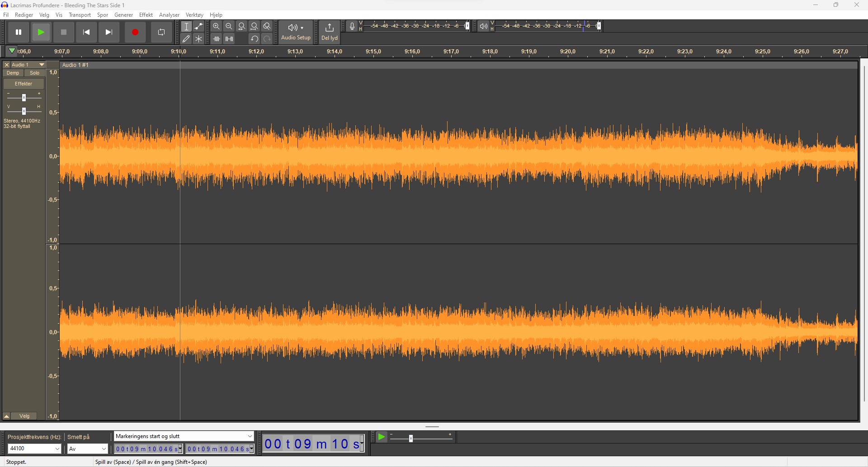Viewport: 868px width, 467px height.
Task: Adjust the track gain slider
Action: [x=24, y=98]
